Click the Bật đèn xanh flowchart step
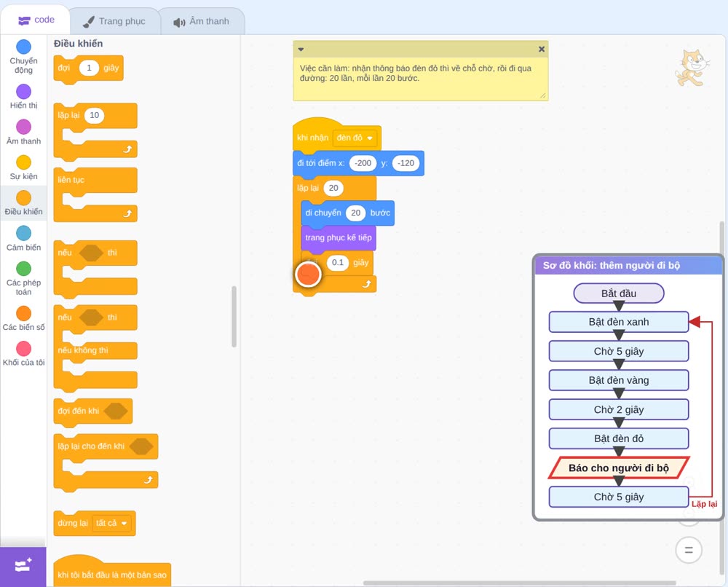Image resolution: width=728 pixels, height=587 pixels. 619,322
